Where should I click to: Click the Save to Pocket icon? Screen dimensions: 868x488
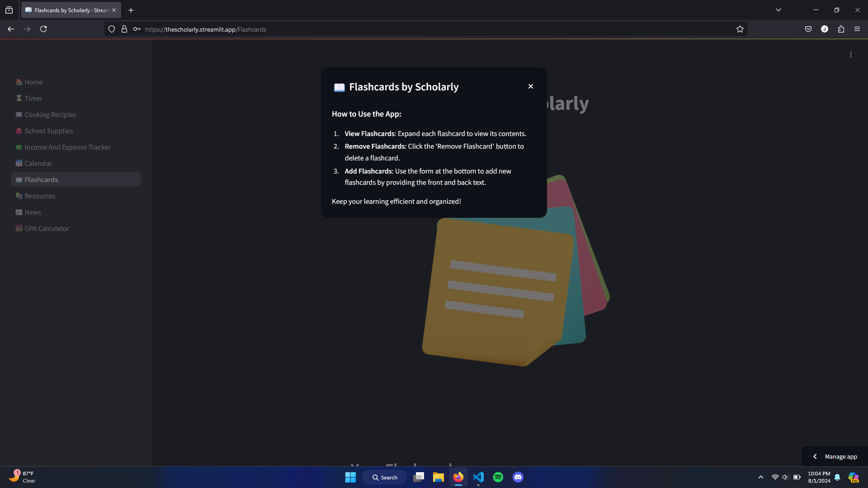pos(808,29)
